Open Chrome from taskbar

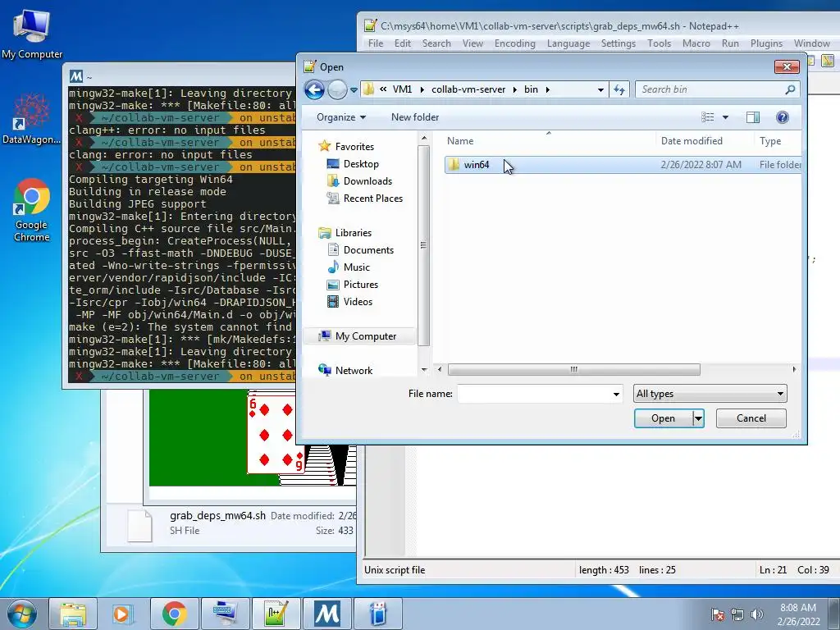[x=174, y=614]
